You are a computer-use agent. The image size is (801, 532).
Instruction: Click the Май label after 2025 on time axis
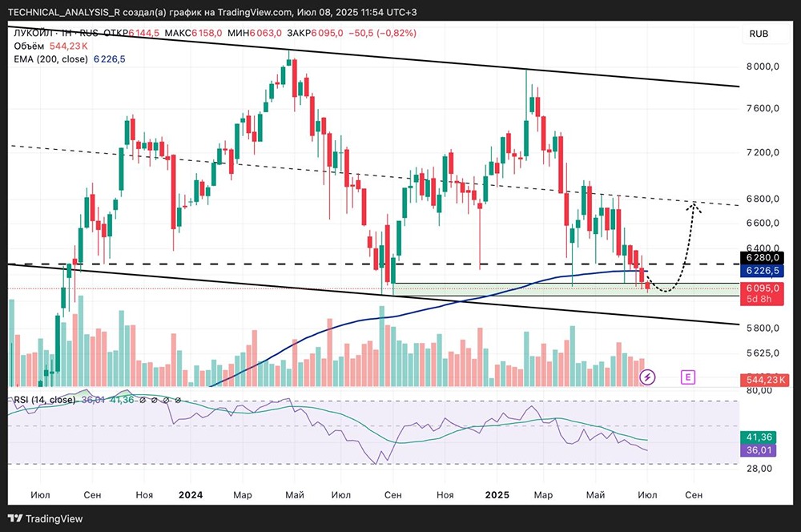coord(596,494)
